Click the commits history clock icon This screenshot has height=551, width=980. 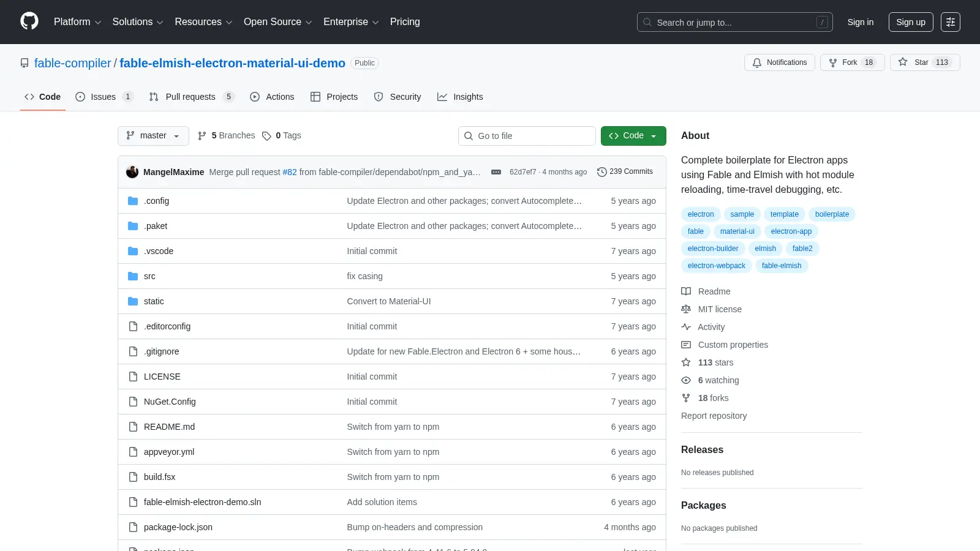[x=602, y=172]
